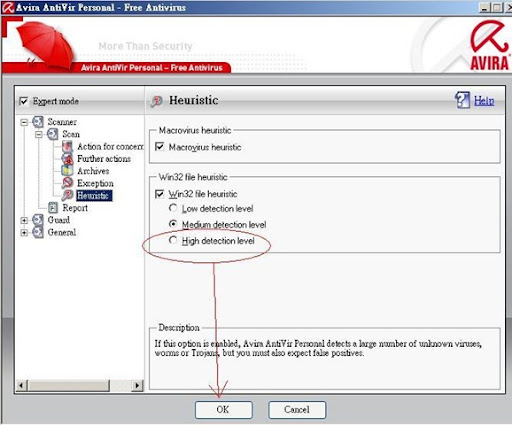This screenshot has height=425, width=512.
Task: Click the Cancel button
Action: pyautogui.click(x=297, y=410)
